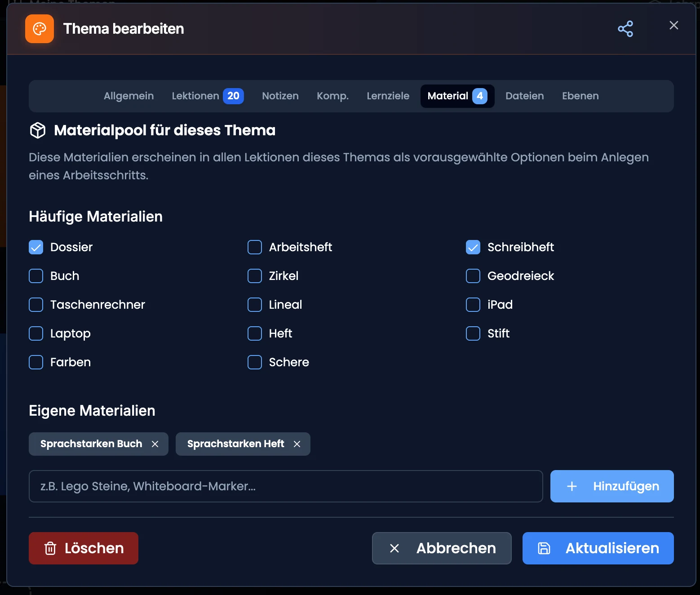Click the Materialpool box icon

[x=38, y=130]
